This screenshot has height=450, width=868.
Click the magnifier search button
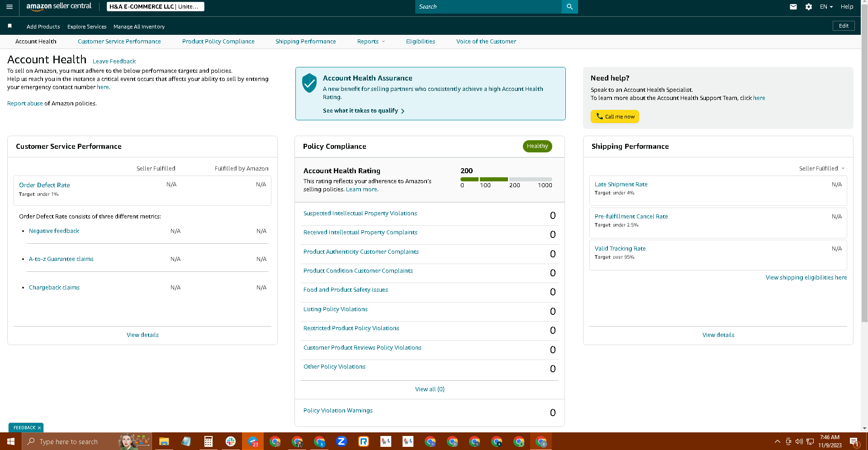pyautogui.click(x=569, y=7)
